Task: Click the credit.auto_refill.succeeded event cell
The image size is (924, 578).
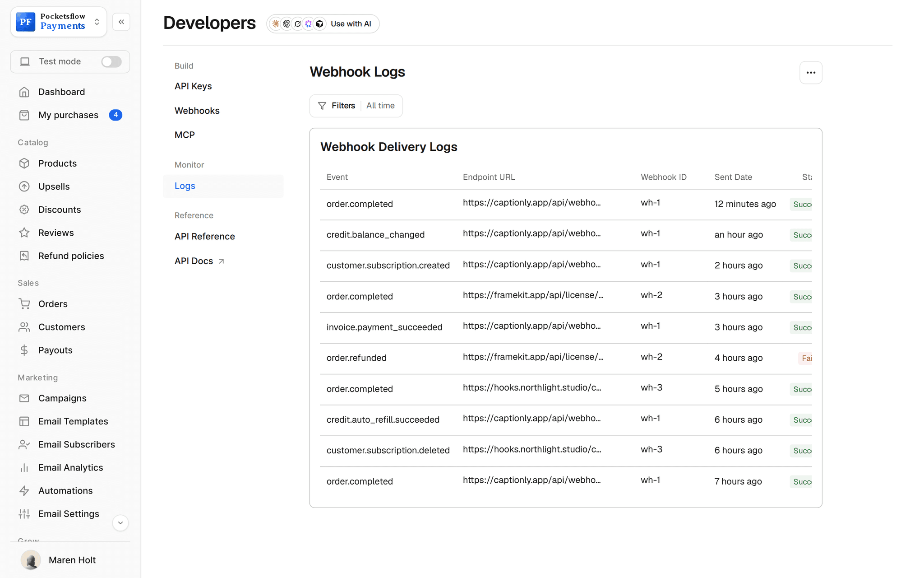Action: (383, 420)
